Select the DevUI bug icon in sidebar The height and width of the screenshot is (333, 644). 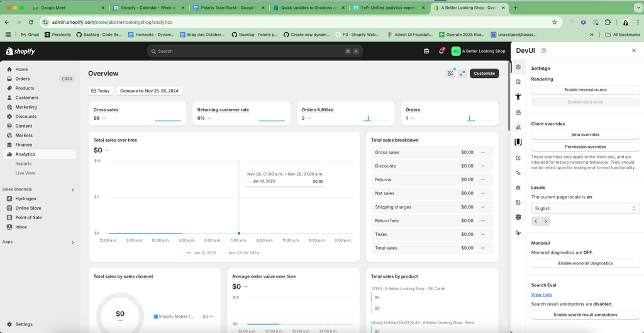[518, 188]
